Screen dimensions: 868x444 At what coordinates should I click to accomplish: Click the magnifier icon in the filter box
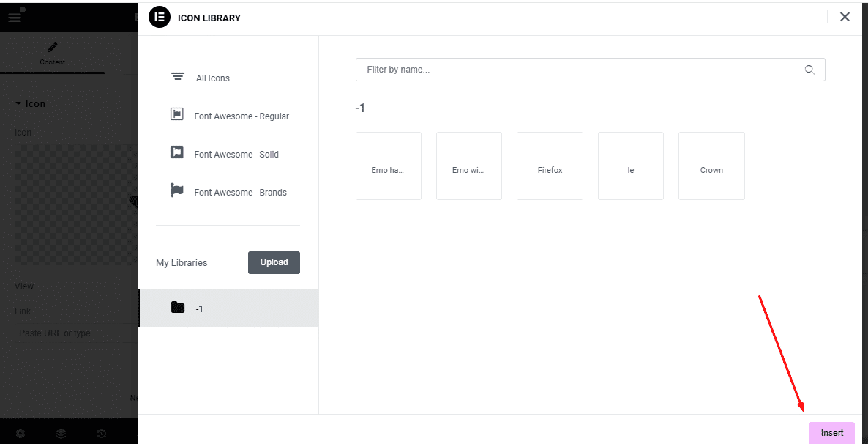click(809, 70)
